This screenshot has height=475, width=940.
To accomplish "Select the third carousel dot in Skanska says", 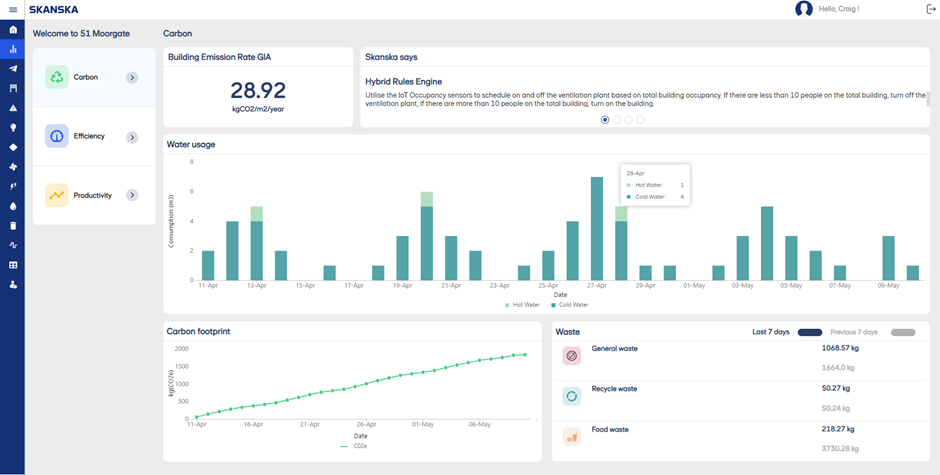I will [628, 120].
